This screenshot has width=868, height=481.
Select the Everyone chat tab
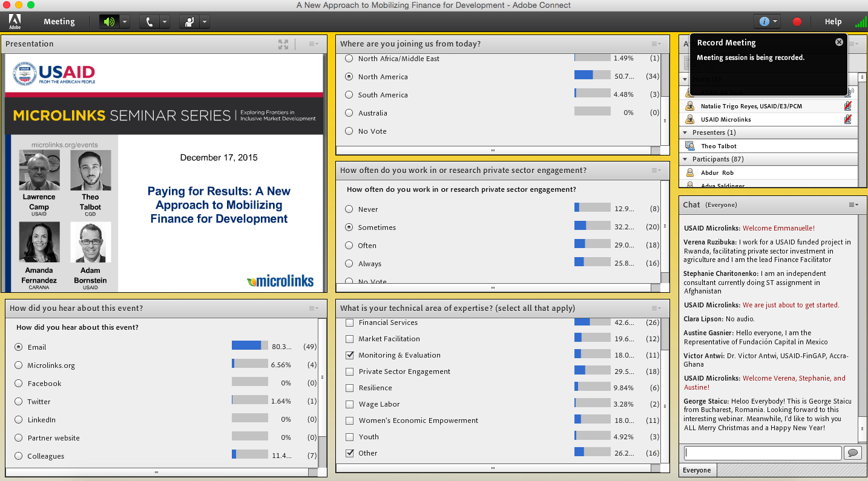pyautogui.click(x=697, y=470)
